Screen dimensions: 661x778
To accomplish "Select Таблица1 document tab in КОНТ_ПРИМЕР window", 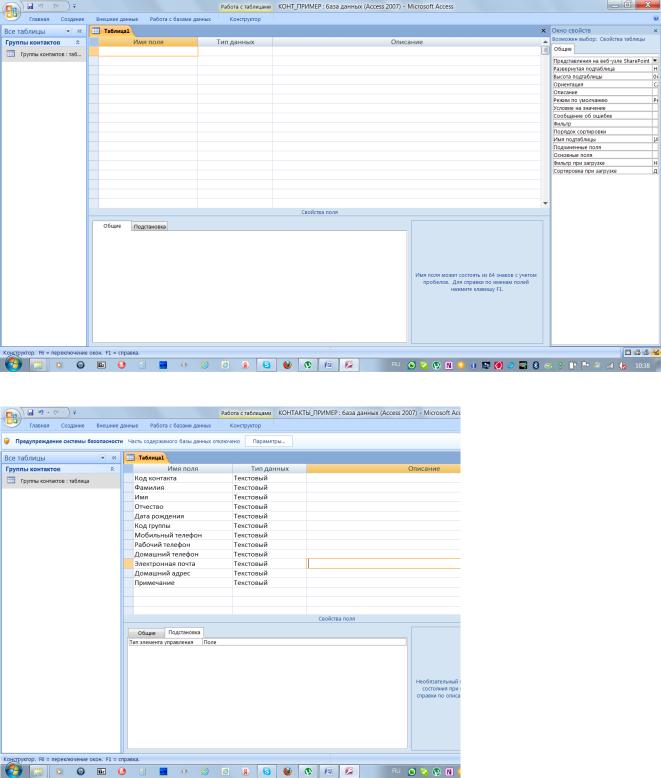I will click(112, 31).
